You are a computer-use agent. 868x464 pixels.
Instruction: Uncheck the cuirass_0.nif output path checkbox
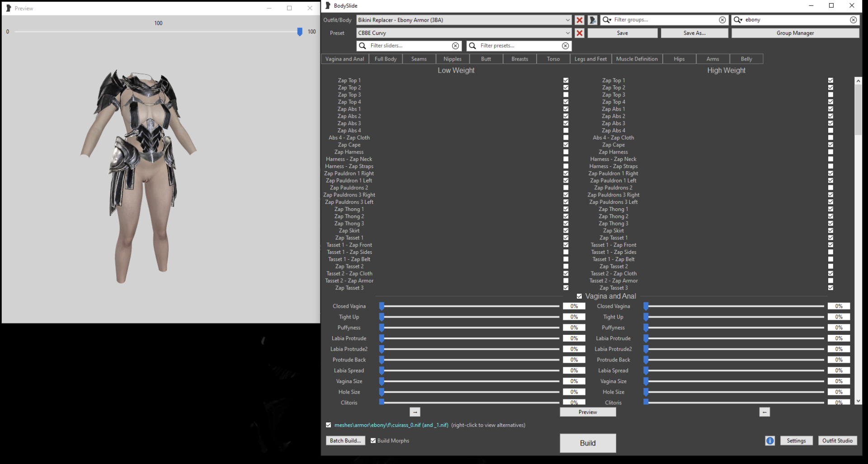[328, 425]
